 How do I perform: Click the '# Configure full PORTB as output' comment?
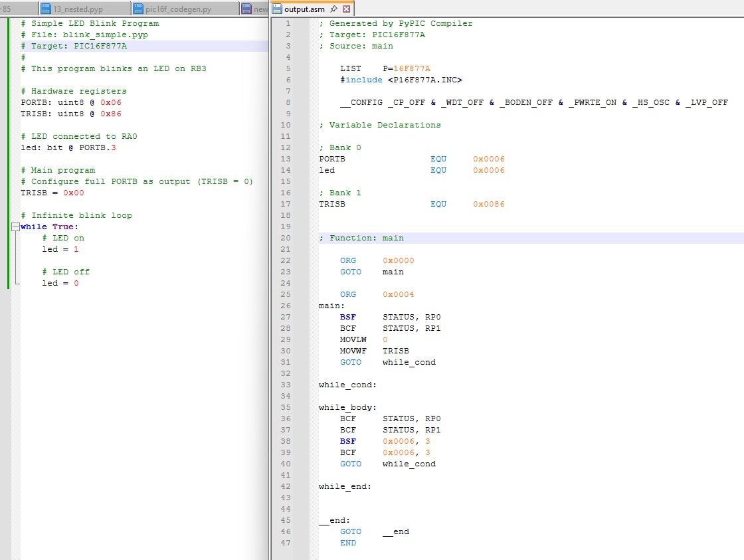click(137, 181)
